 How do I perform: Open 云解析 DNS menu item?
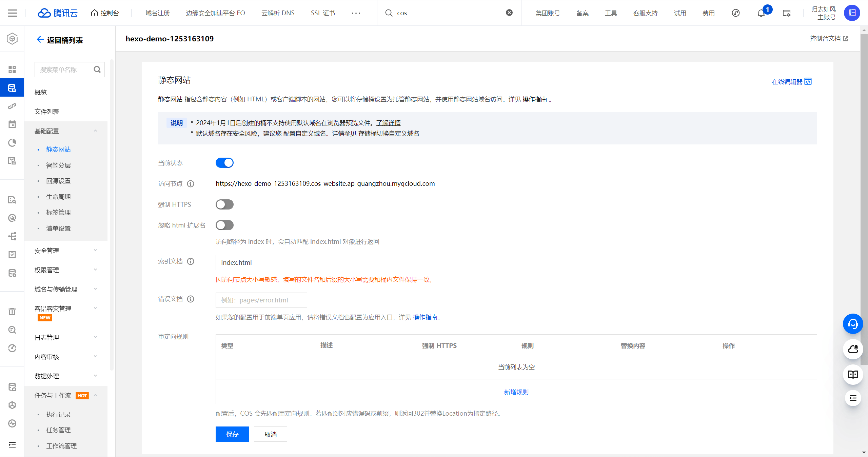tap(278, 13)
